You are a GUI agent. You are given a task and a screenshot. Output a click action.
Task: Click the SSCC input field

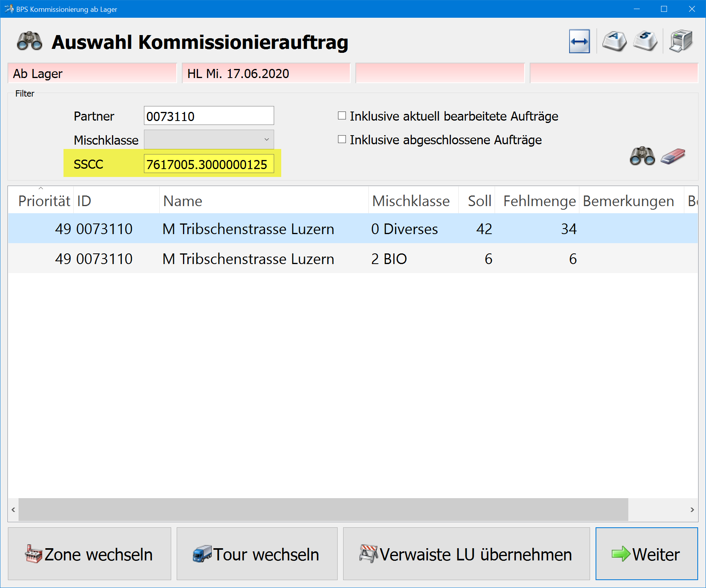[x=209, y=164]
